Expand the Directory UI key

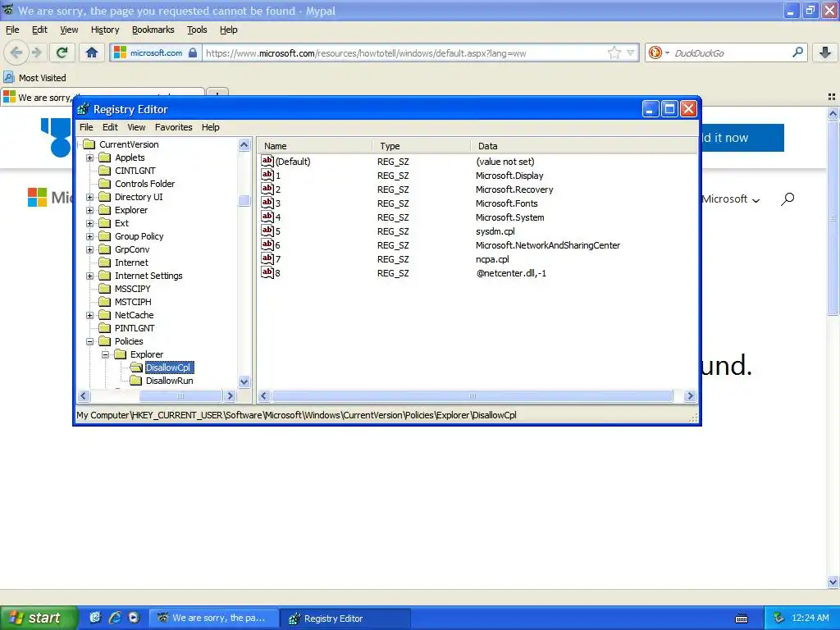pyautogui.click(x=90, y=197)
